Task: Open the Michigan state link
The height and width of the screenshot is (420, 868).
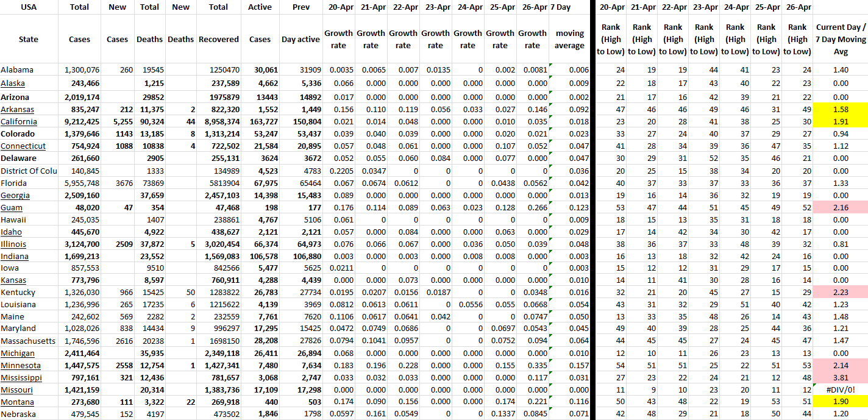Action: point(17,354)
